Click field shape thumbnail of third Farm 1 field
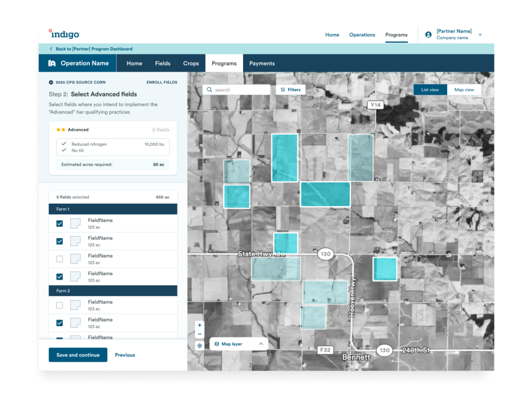532x399 pixels. click(75, 259)
